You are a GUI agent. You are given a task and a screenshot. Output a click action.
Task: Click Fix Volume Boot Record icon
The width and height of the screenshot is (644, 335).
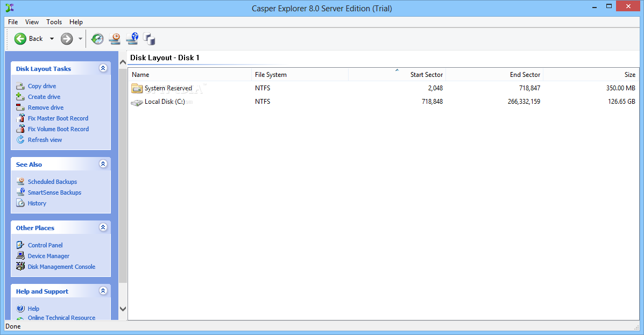click(20, 129)
